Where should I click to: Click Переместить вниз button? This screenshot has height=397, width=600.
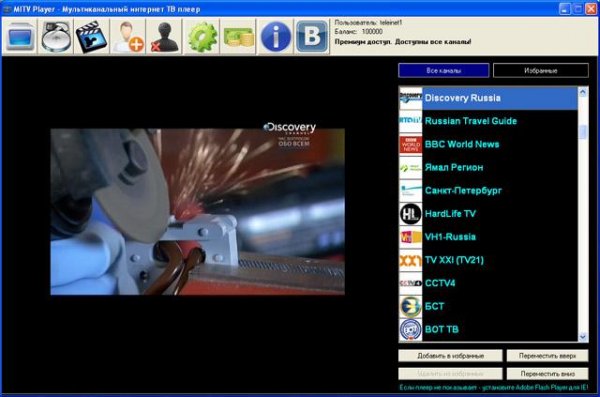point(547,374)
